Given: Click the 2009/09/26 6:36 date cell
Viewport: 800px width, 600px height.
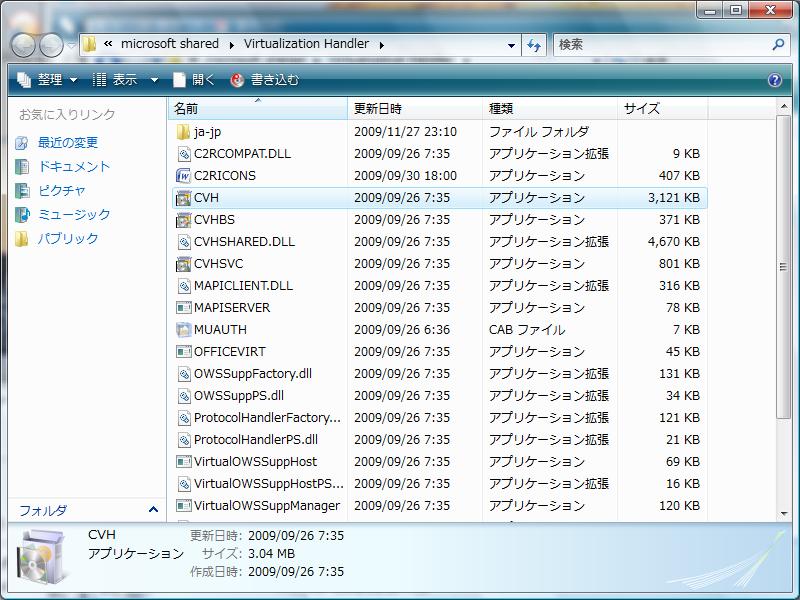Looking at the screenshot, I should pyautogui.click(x=402, y=330).
